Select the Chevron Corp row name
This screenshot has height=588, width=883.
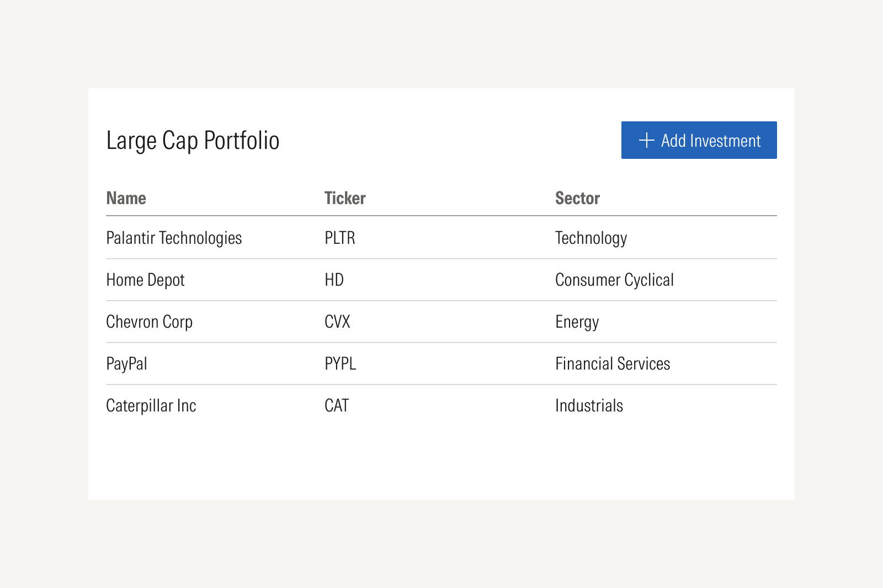pos(149,322)
